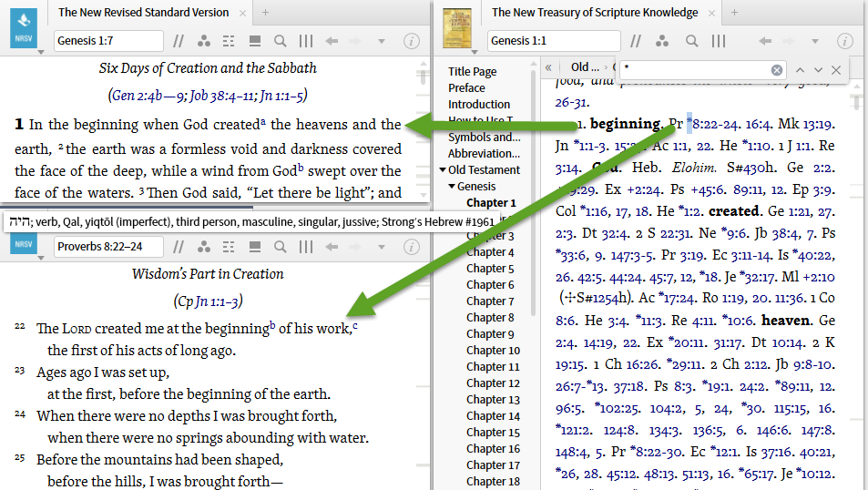868x490 pixels.
Task: Select The New Revised Standard Version tab
Action: click(143, 13)
